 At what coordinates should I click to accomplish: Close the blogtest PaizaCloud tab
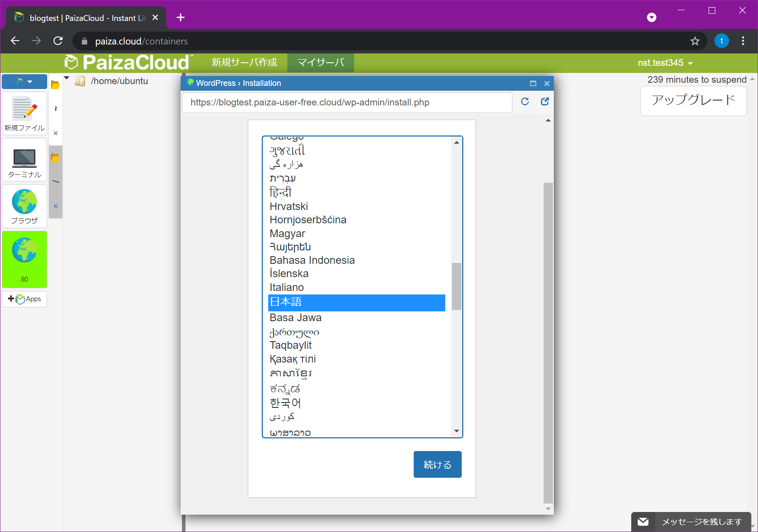coord(155,17)
